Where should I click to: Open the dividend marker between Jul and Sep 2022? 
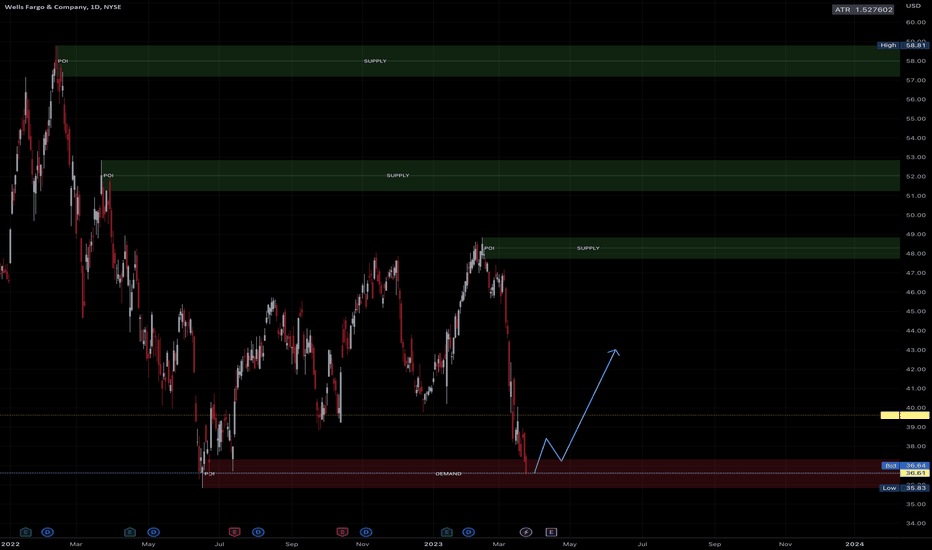258,532
